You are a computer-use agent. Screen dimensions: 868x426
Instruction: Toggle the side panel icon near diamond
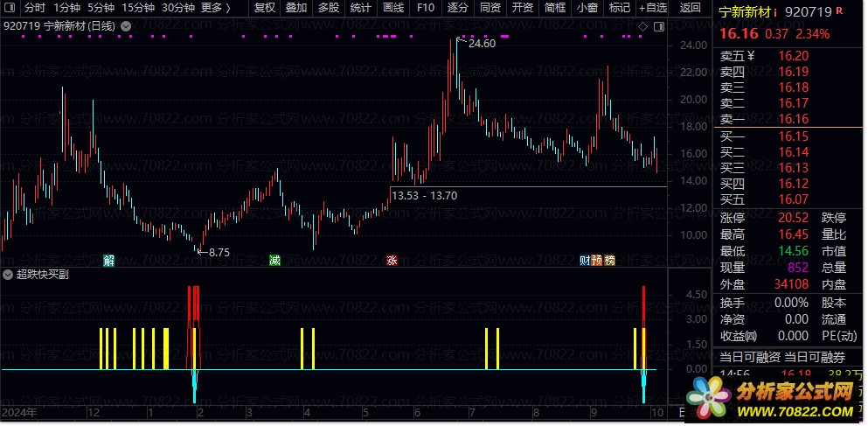[x=658, y=26]
